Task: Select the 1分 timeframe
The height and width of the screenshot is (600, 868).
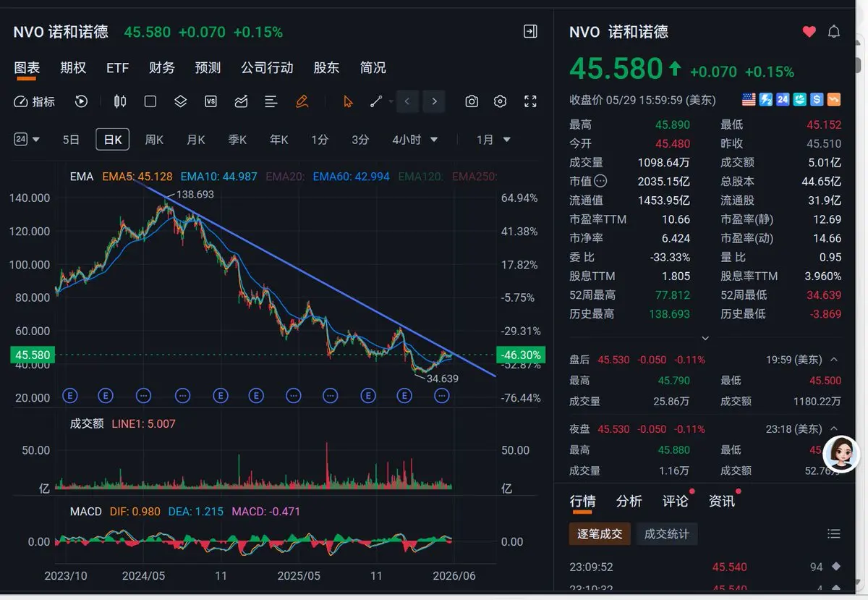Action: 319,140
